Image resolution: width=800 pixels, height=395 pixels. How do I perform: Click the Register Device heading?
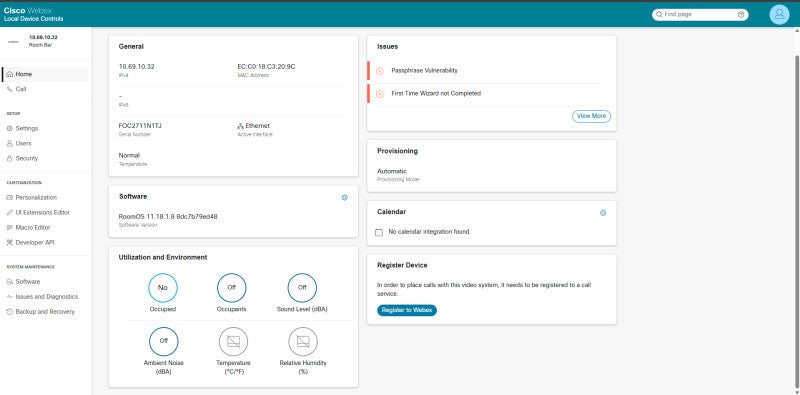(x=402, y=266)
